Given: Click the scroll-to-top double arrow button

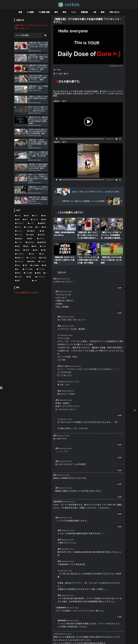Looking at the screenshot, I should [x=135, y=410].
